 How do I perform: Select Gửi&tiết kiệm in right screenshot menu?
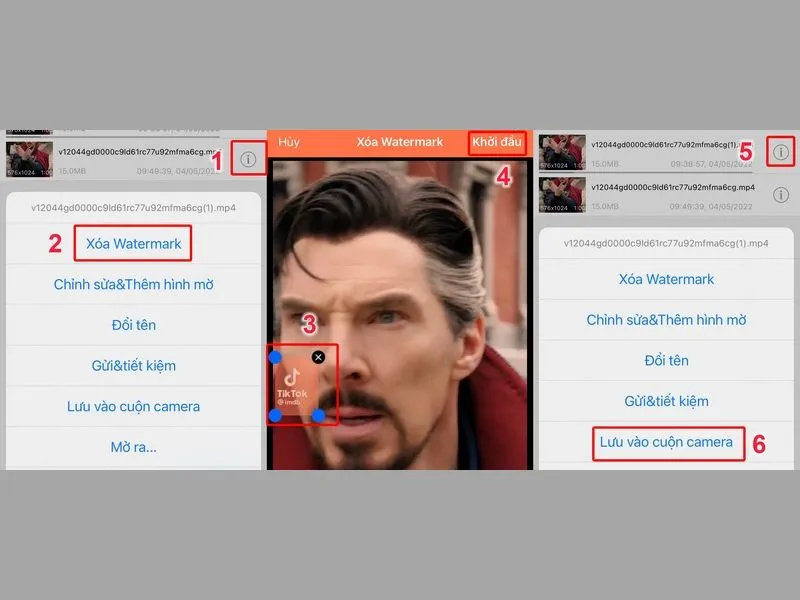666,402
